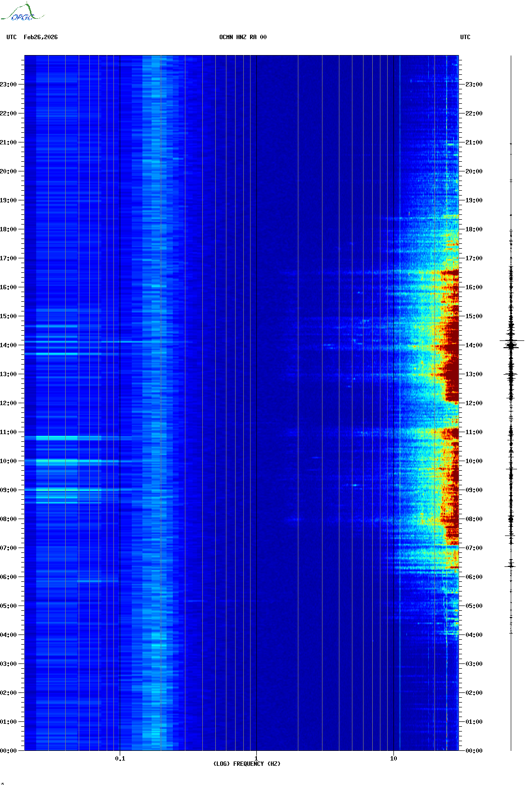This screenshot has height=789, width=532.
Task: Click the UTC label beside the date
Action: click(x=12, y=37)
